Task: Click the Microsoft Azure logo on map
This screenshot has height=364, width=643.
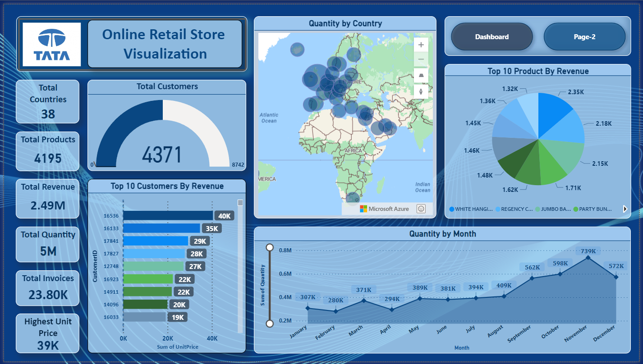Action: [384, 209]
